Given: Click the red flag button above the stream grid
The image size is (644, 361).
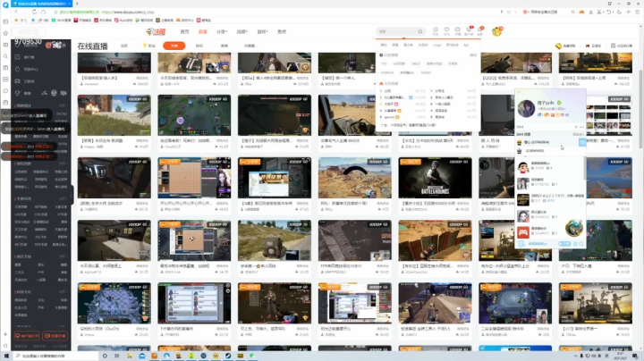Looking at the screenshot, I should click(x=594, y=46).
